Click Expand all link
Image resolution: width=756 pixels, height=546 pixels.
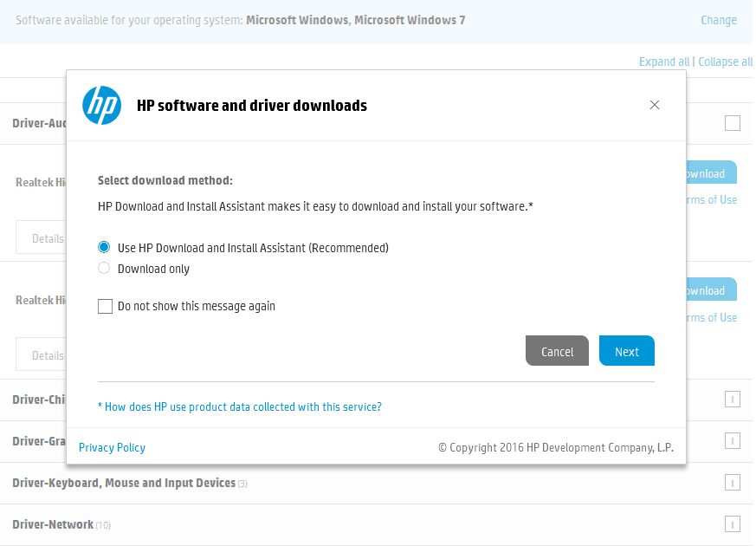tap(664, 62)
